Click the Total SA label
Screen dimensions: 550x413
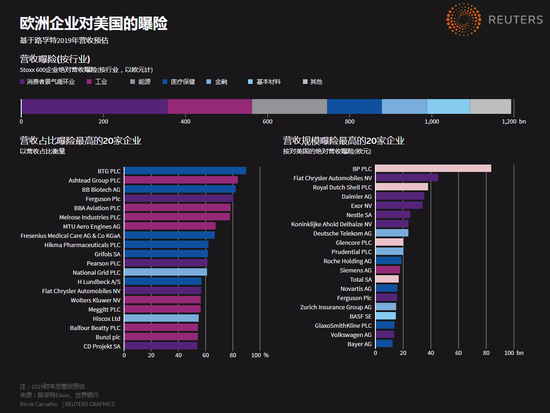361,279
